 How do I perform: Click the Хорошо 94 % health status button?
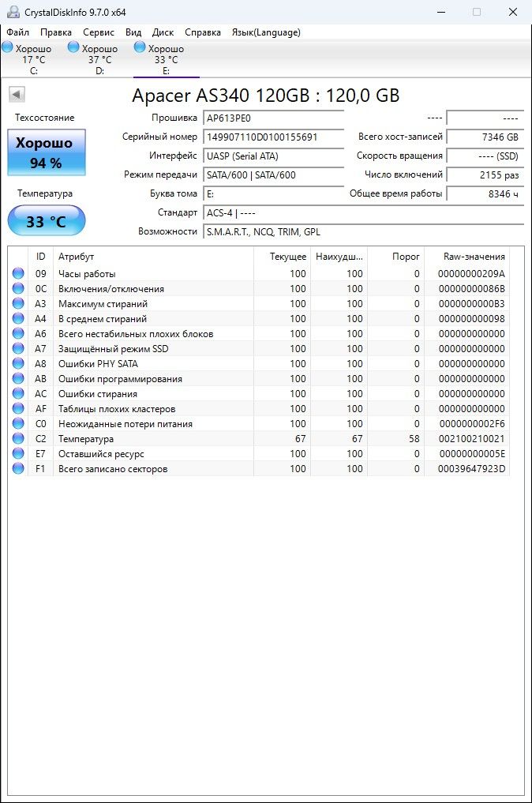(46, 152)
